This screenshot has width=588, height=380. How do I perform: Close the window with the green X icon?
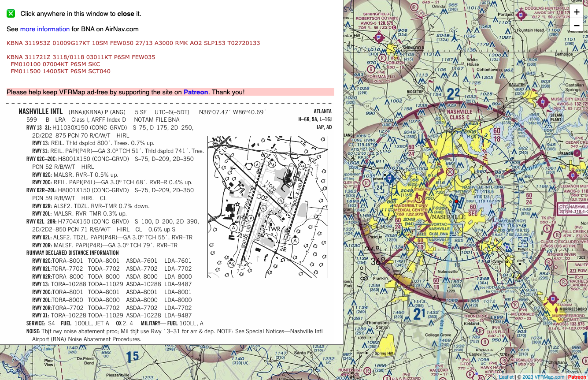(x=11, y=14)
